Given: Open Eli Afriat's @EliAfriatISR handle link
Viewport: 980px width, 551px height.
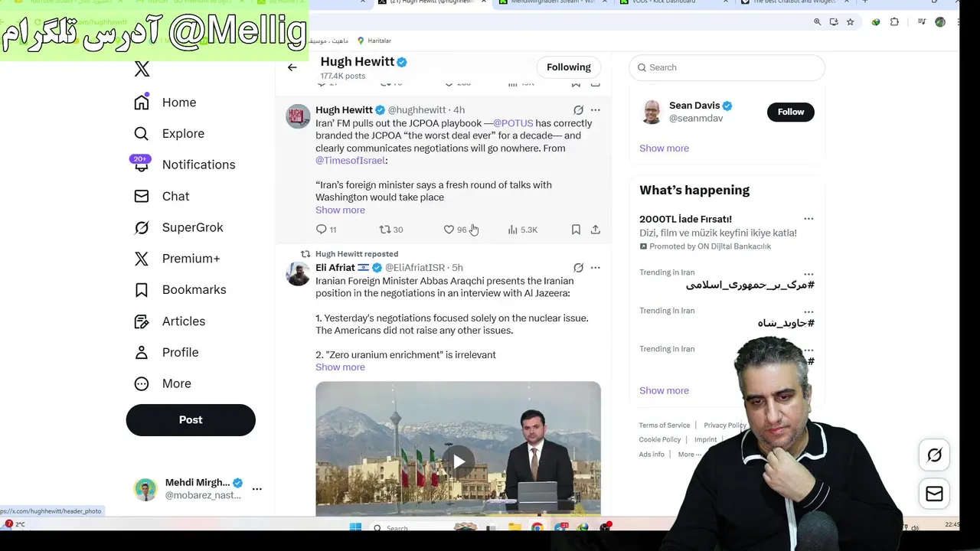Looking at the screenshot, I should pos(414,268).
